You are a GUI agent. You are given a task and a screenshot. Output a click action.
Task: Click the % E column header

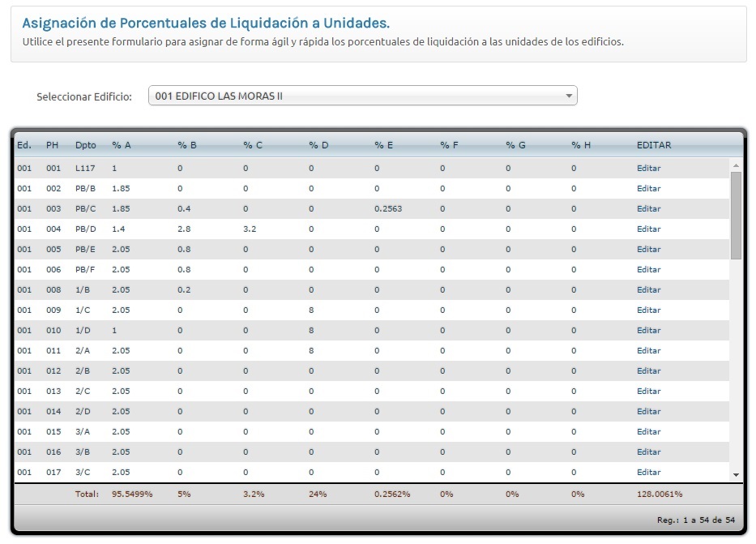pyautogui.click(x=383, y=145)
